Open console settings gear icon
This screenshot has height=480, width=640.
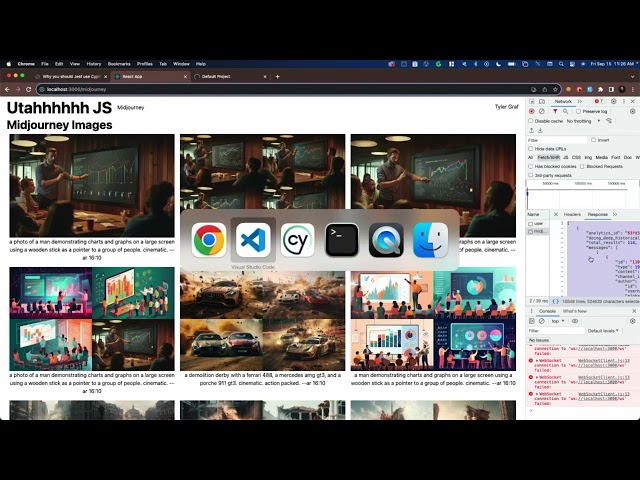[x=633, y=321]
